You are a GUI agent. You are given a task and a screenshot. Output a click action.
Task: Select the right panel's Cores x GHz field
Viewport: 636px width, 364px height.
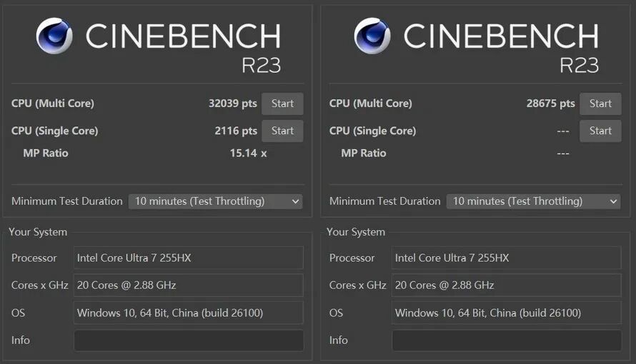point(507,285)
